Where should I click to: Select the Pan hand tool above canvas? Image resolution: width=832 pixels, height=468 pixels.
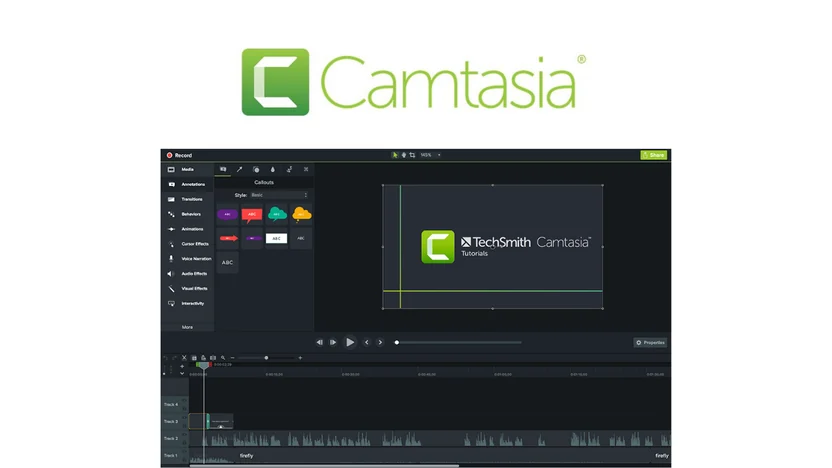(403, 155)
